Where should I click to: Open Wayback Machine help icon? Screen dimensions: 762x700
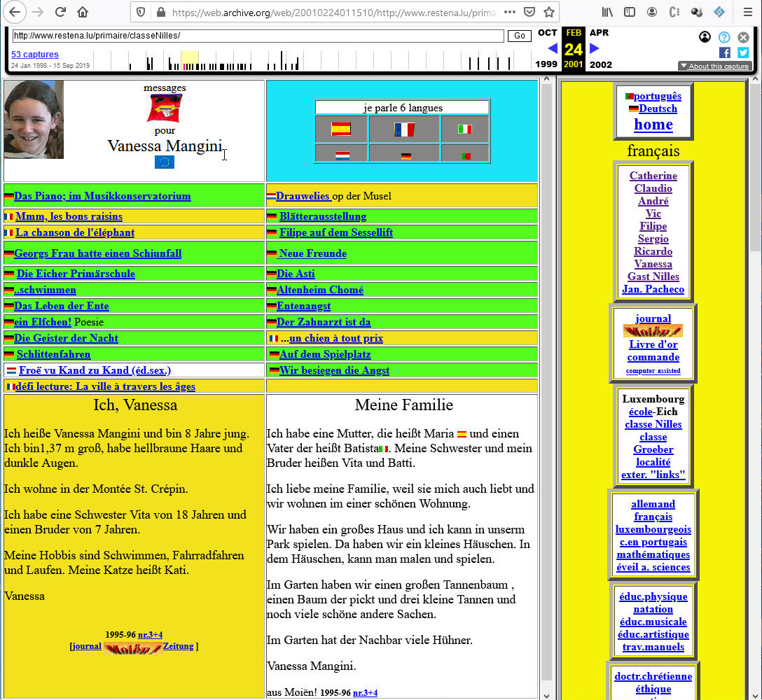(x=724, y=37)
